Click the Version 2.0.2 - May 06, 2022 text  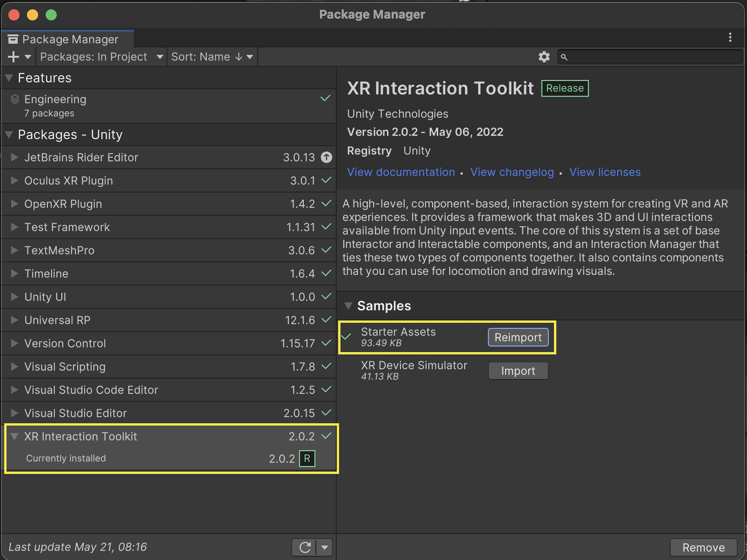tap(425, 132)
